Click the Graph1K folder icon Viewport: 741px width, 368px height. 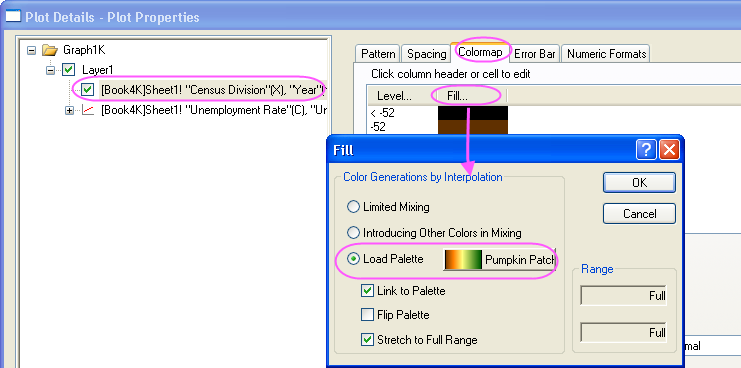[x=49, y=50]
